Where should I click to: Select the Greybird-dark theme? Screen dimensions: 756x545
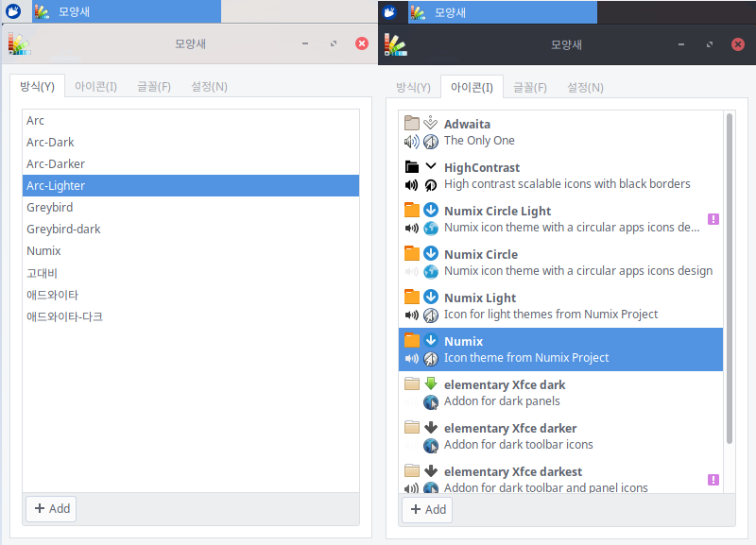click(191, 229)
